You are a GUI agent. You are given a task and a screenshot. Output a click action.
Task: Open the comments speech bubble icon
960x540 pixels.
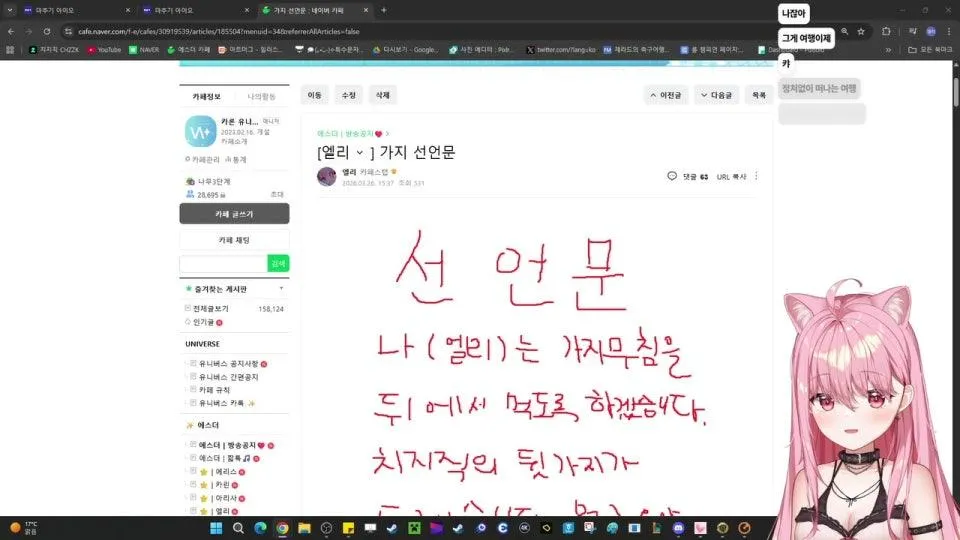[672, 176]
